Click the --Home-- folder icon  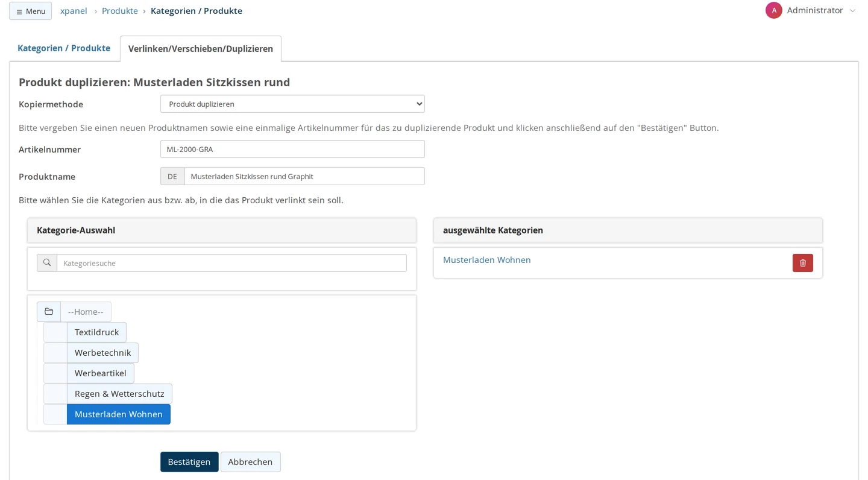49,312
